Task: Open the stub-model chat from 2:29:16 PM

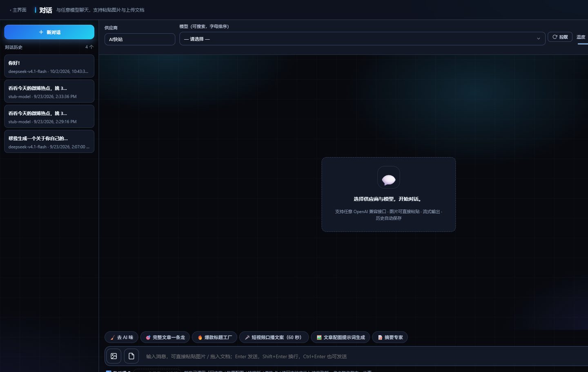Action: [49, 117]
